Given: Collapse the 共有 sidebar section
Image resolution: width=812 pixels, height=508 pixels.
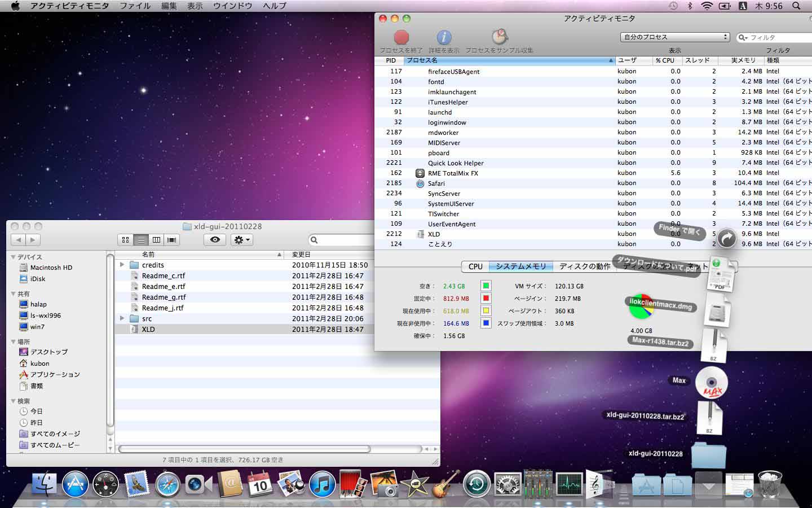Looking at the screenshot, I should tap(13, 294).
